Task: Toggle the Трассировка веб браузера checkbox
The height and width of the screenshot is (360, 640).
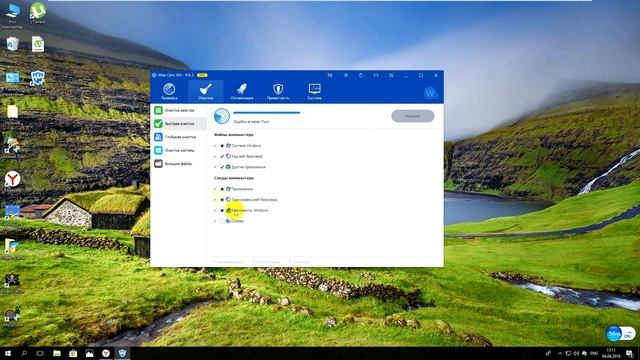Action: [222, 200]
